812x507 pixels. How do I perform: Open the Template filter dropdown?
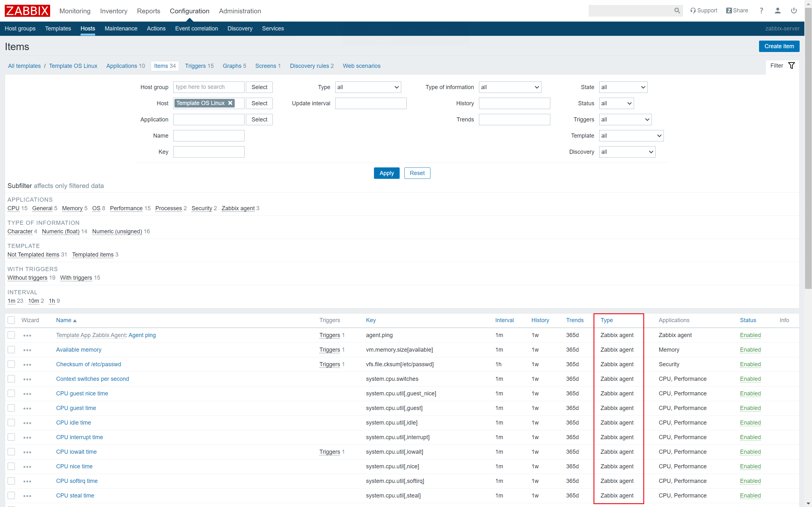coord(631,136)
